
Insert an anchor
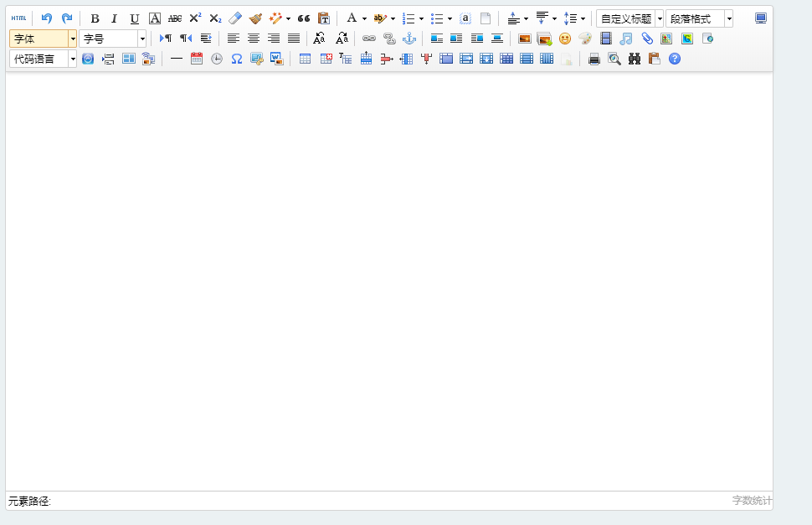tap(409, 39)
